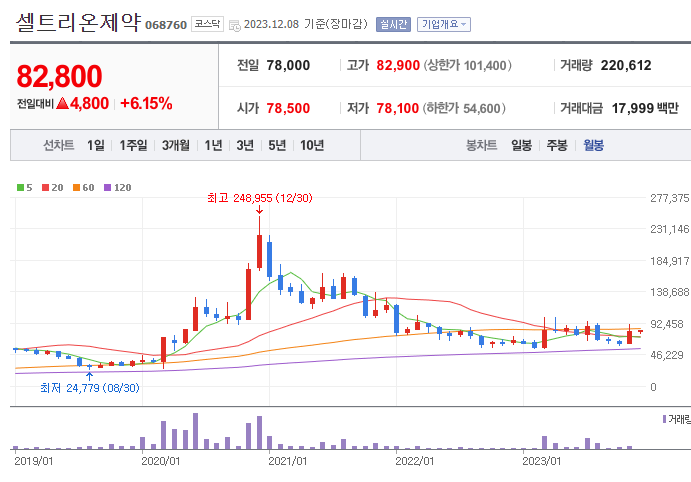The width and height of the screenshot is (691, 482).
Task: Click the 전일 value 78,000
Action: point(288,66)
